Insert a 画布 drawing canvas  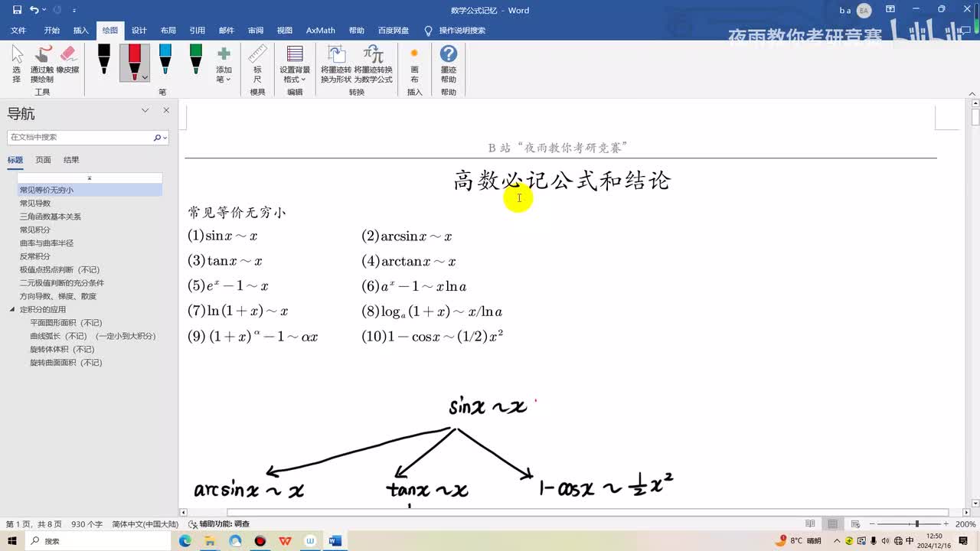[414, 64]
